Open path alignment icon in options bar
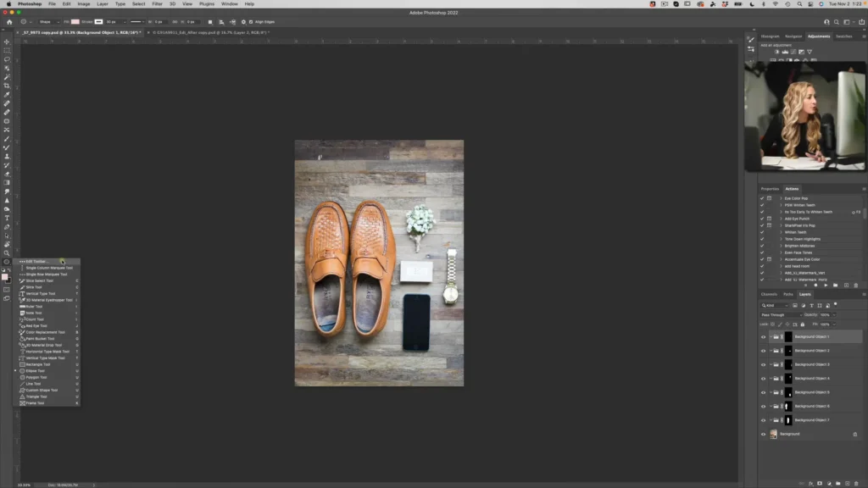Image resolution: width=868 pixels, height=488 pixels. (x=221, y=22)
